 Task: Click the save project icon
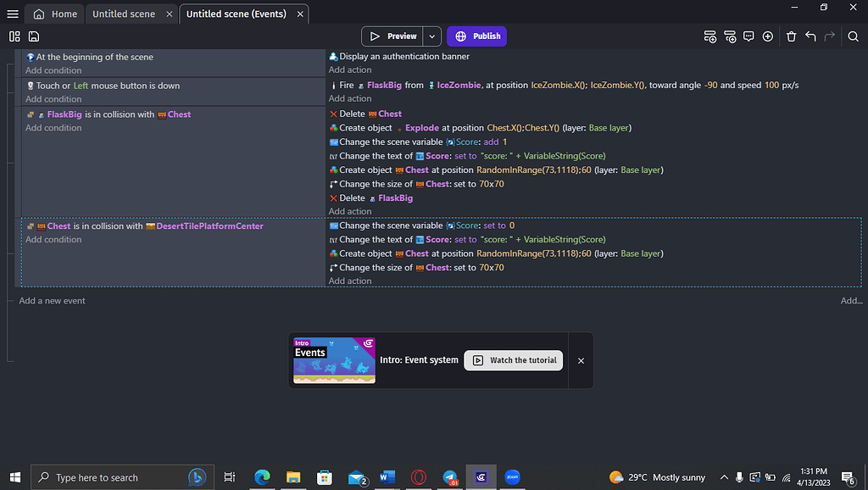(x=34, y=36)
